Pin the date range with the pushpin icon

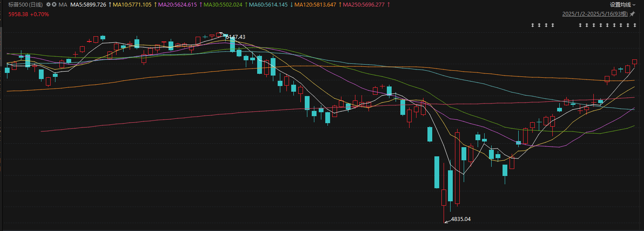(632, 14)
